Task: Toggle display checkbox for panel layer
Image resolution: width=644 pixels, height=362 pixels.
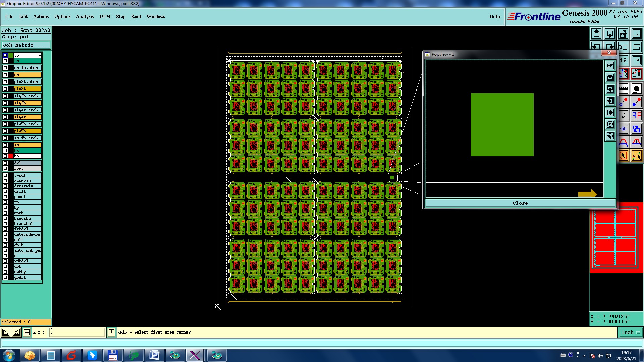Action: 5,197
